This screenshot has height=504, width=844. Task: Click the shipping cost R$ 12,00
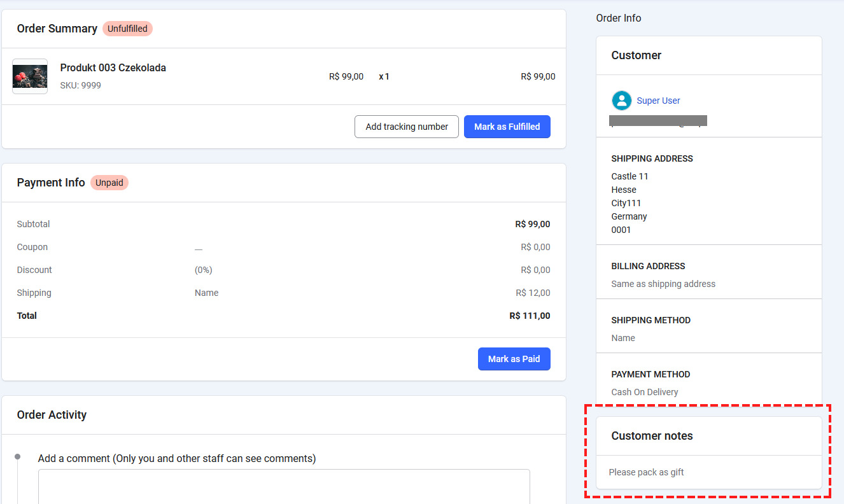coord(533,293)
